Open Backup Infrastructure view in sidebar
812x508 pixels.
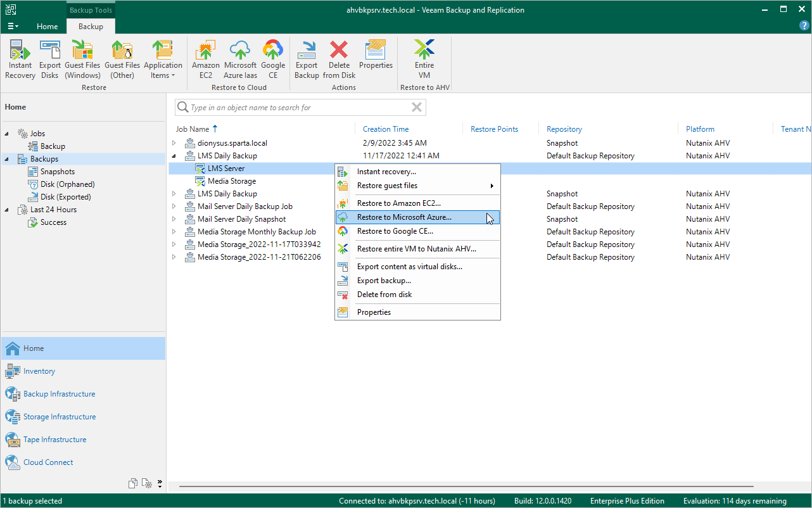pyautogui.click(x=59, y=394)
